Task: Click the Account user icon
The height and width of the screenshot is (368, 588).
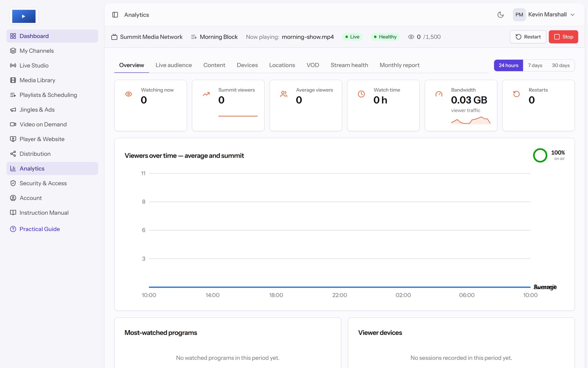Action: pos(13,198)
